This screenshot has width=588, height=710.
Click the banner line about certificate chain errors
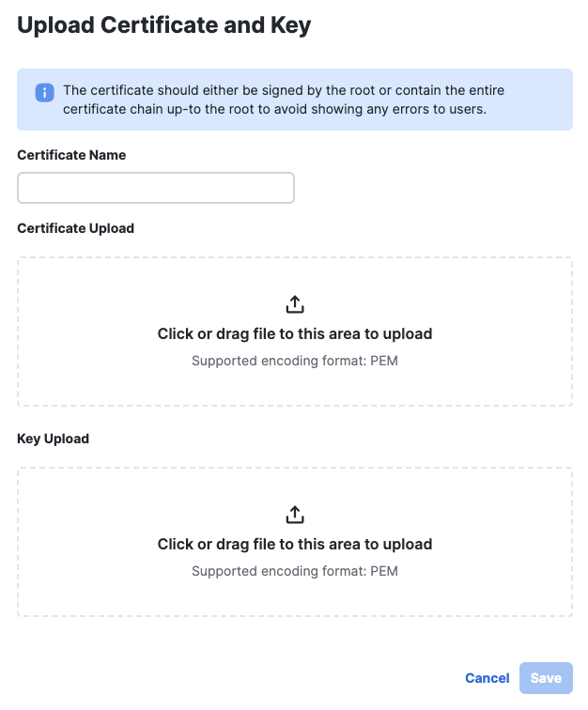[x=274, y=109]
